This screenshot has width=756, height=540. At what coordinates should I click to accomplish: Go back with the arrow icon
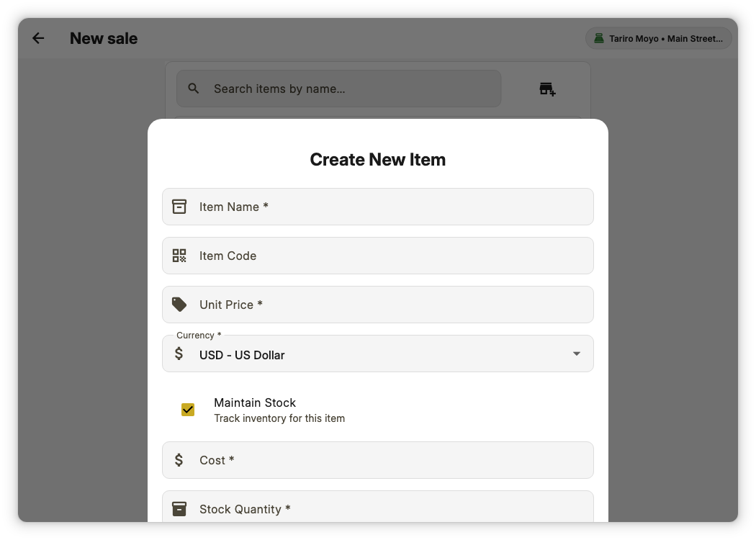[x=38, y=39]
